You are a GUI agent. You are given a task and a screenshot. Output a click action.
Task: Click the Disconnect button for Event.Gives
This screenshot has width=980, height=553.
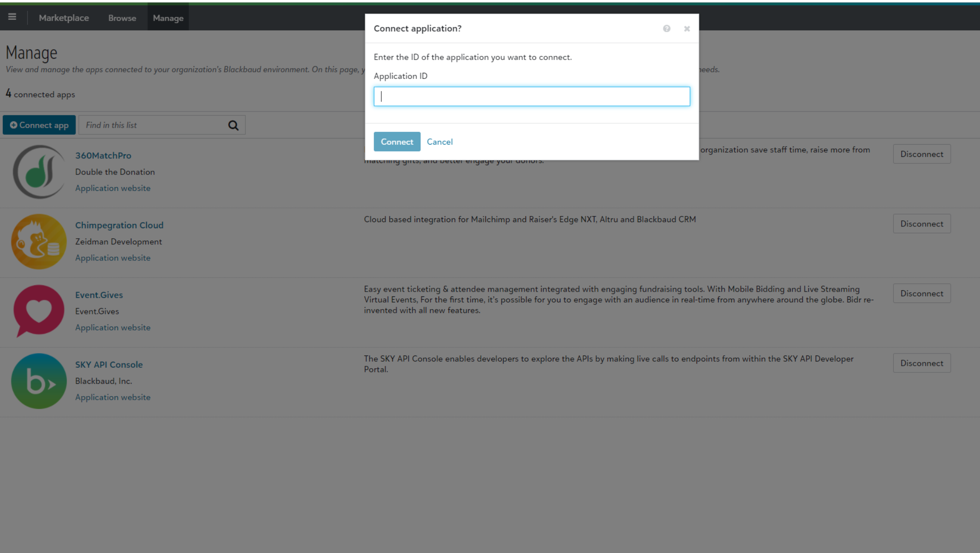point(921,293)
